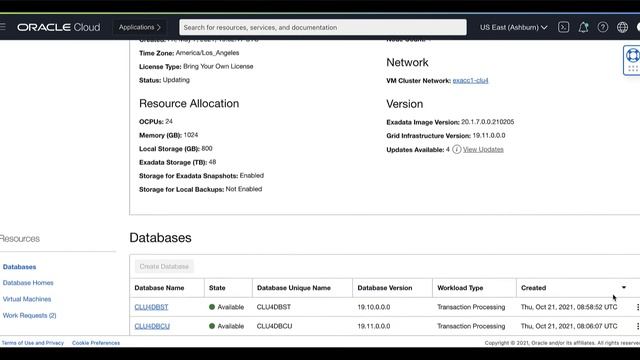The image size is (640, 360).
Task: Click Storage for Exadata Snapshots Enabled value
Action: coord(252,176)
